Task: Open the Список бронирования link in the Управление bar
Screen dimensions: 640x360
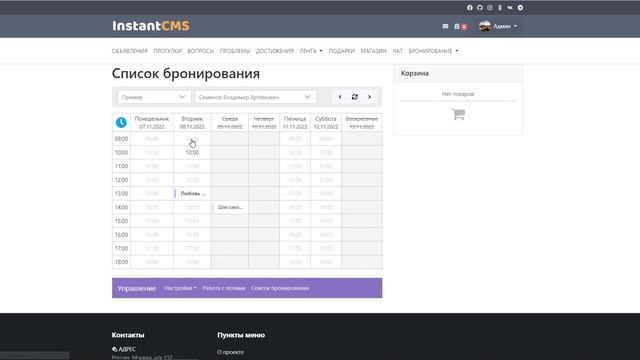Action: (280, 288)
